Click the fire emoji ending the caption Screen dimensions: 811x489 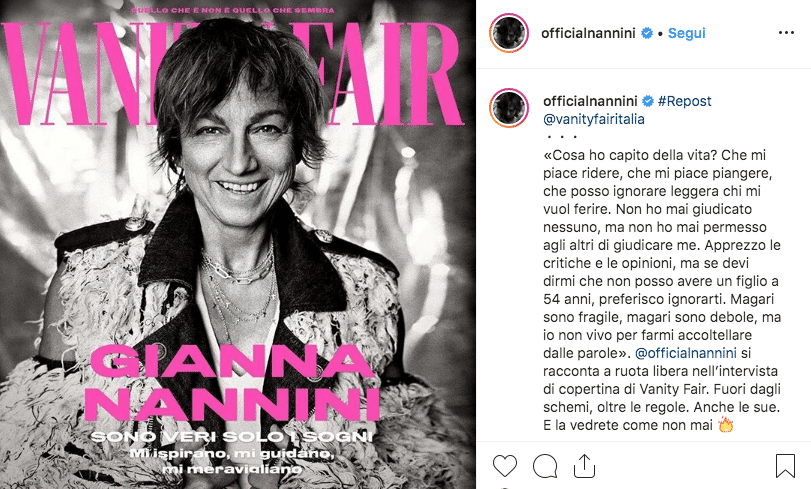726,424
